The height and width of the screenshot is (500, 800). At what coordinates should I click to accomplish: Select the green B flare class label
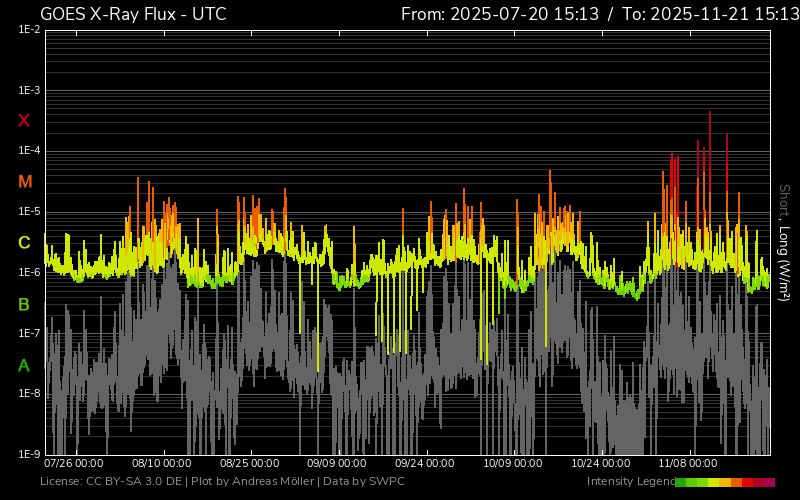click(x=24, y=304)
